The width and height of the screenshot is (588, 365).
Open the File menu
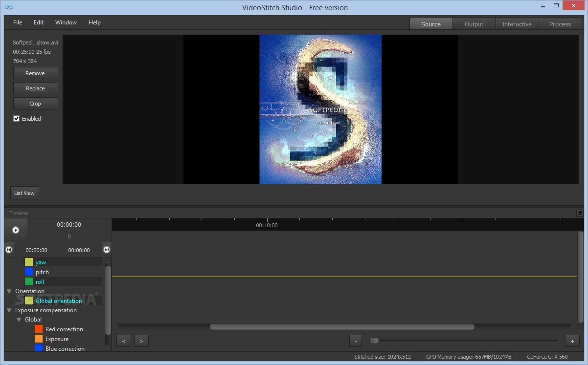(x=18, y=22)
